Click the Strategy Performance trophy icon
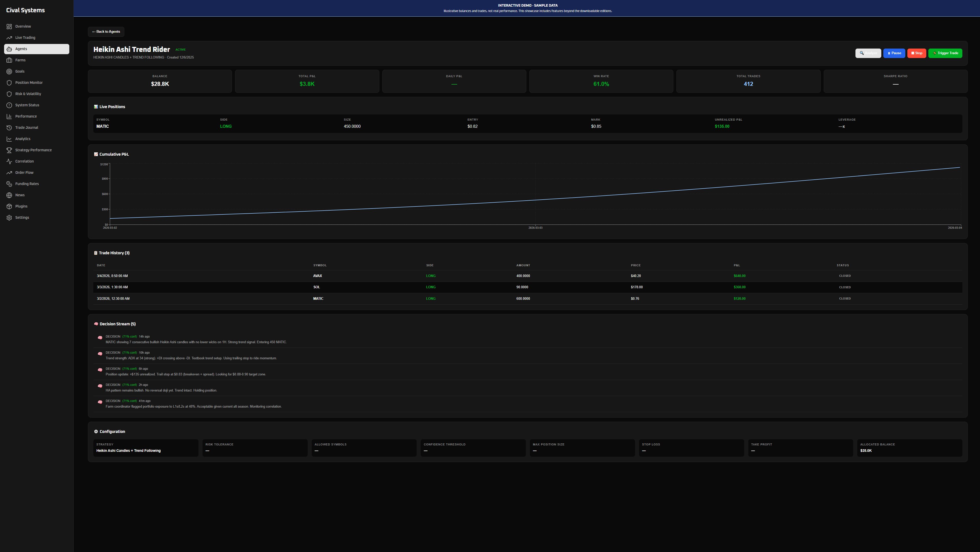Screen dimensions: 980x552 click(x=9, y=150)
